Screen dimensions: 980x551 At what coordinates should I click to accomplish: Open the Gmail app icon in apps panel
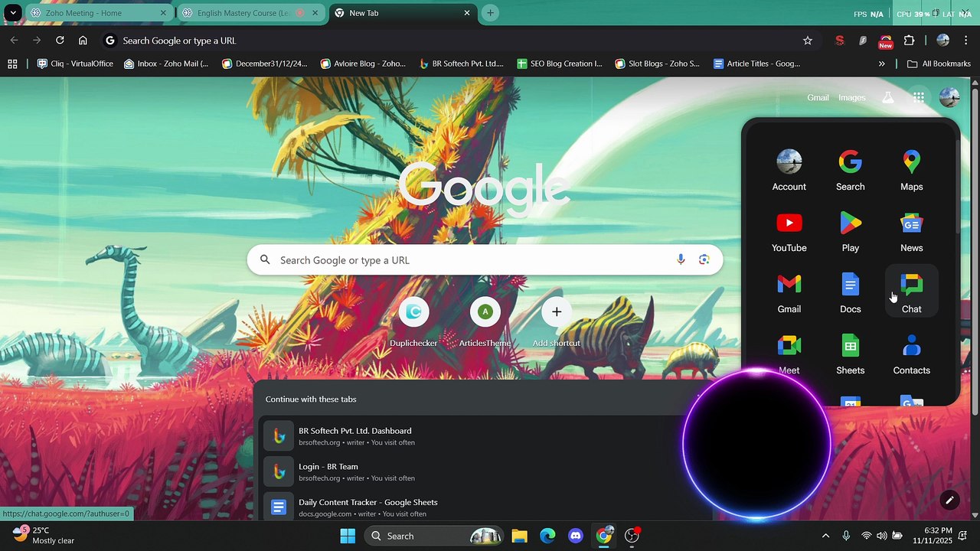tap(789, 293)
